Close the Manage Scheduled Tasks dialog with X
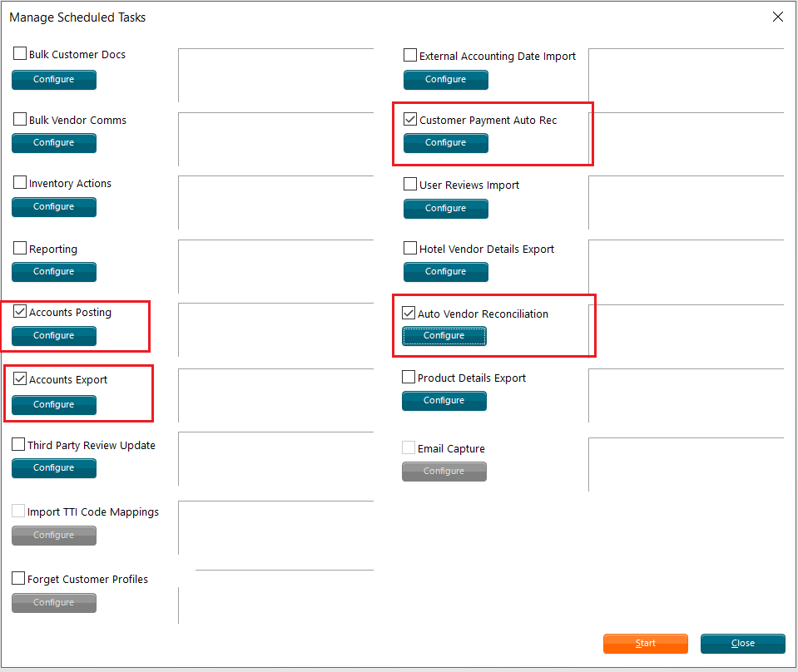This screenshot has width=798, height=672. click(x=778, y=17)
